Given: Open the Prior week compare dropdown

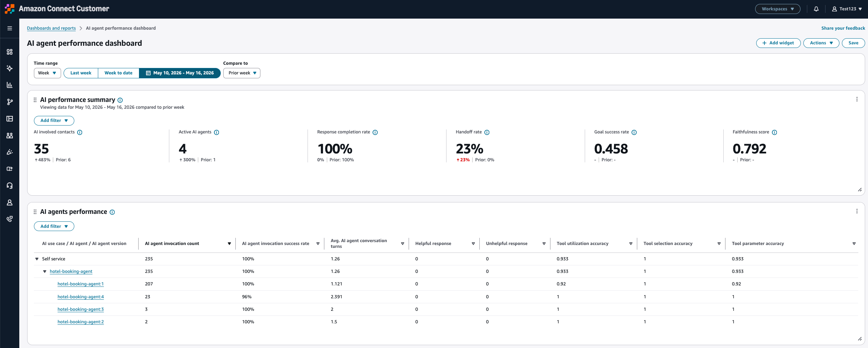Looking at the screenshot, I should (242, 73).
